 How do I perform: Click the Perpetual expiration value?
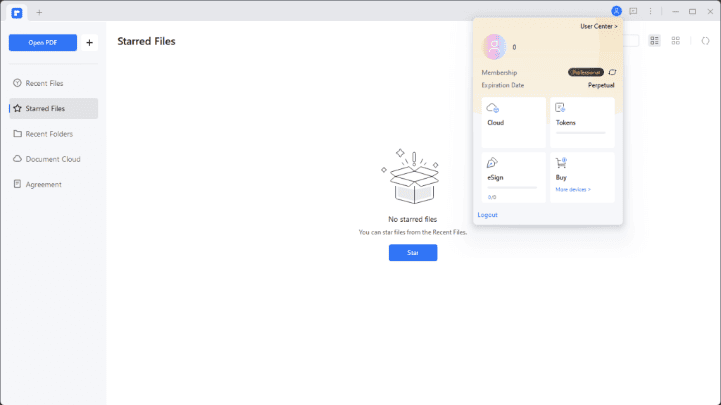point(601,86)
